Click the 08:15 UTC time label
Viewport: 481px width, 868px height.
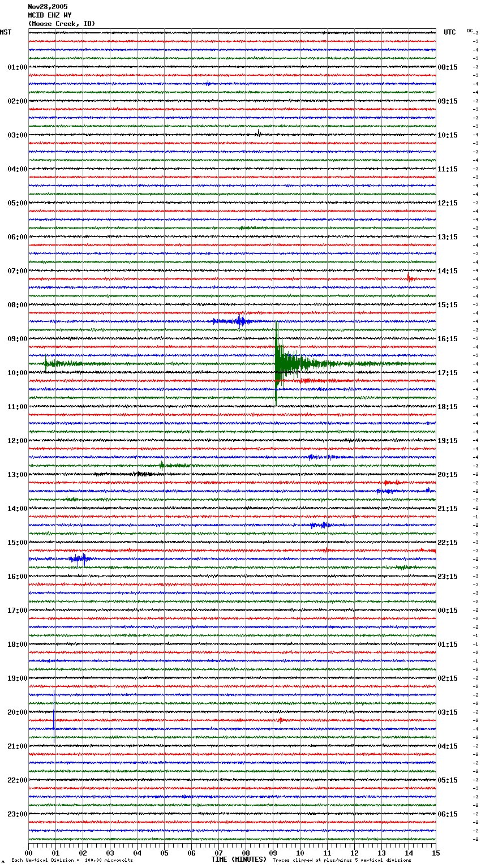coord(448,67)
